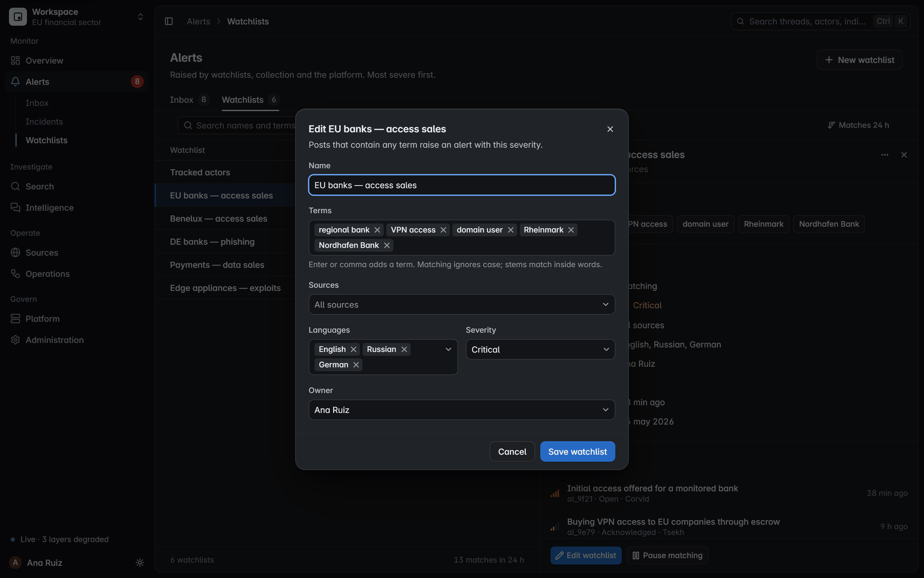Close the watchlist detail panel
The width and height of the screenshot is (924, 578).
click(x=904, y=155)
